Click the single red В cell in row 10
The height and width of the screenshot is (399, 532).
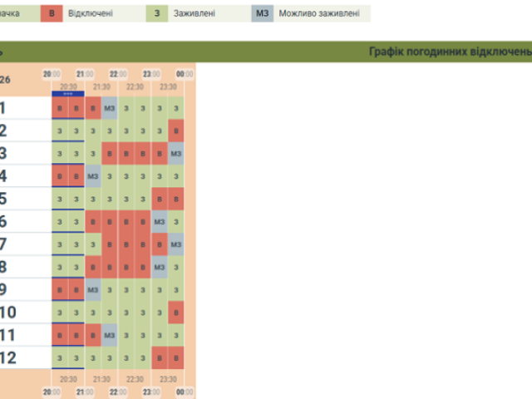tap(176, 312)
